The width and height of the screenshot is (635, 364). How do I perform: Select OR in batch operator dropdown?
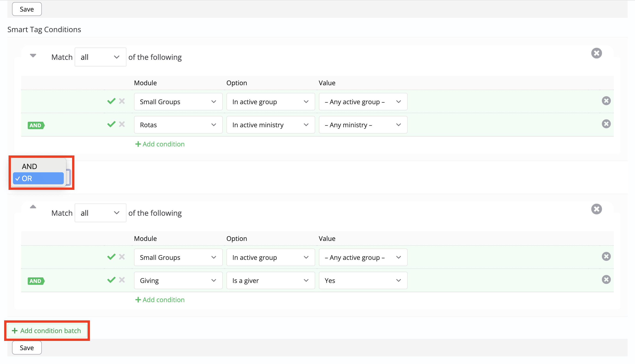38,178
